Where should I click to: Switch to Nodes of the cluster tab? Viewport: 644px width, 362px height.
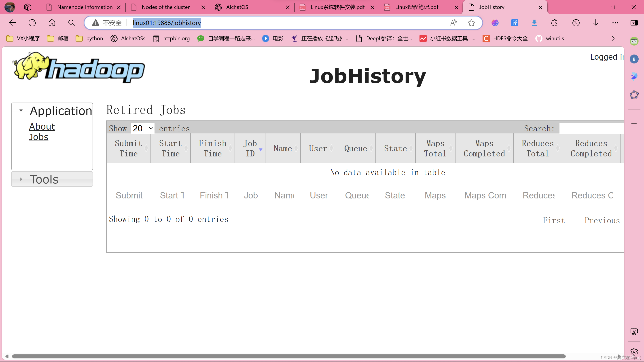pos(165,7)
